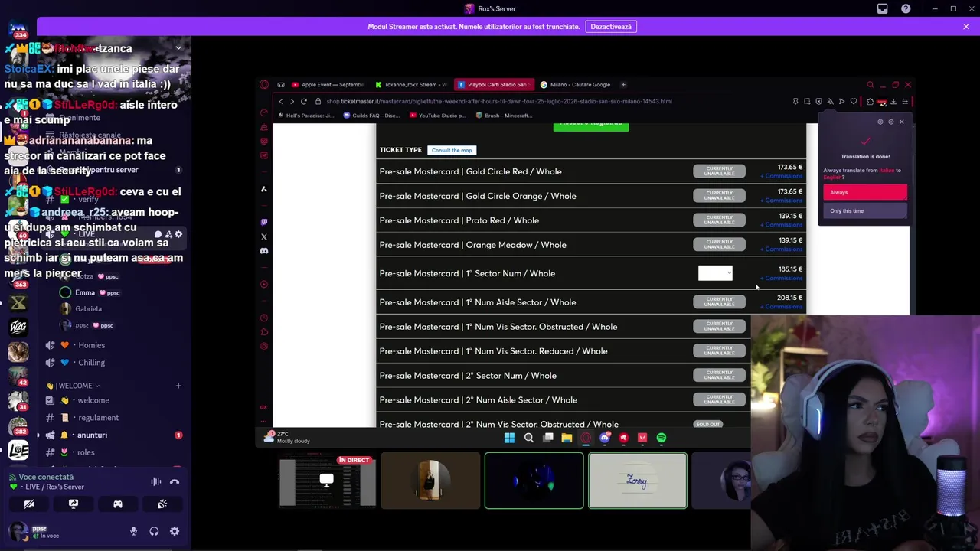This screenshot has width=980, height=551.
Task: Close the translation popup
Action: (901, 122)
